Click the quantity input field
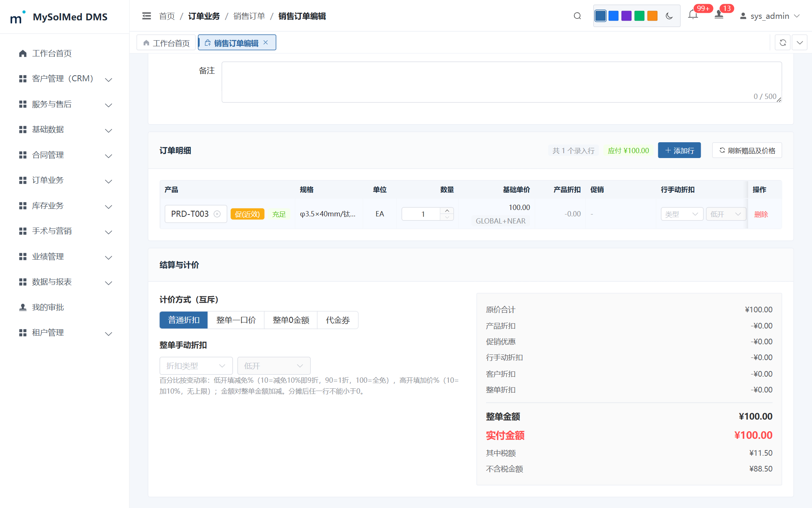The height and width of the screenshot is (508, 812). pyautogui.click(x=423, y=214)
